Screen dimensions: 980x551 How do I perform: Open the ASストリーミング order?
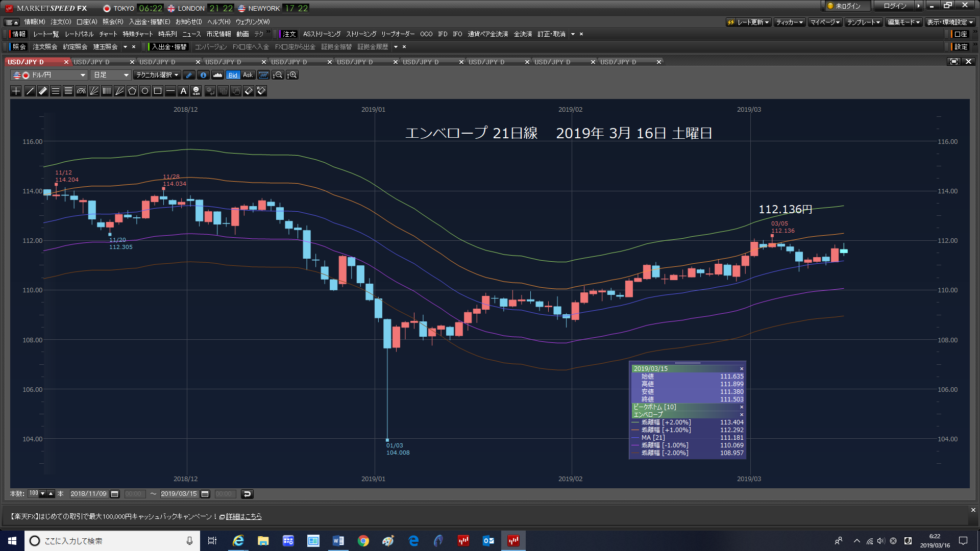pyautogui.click(x=322, y=34)
